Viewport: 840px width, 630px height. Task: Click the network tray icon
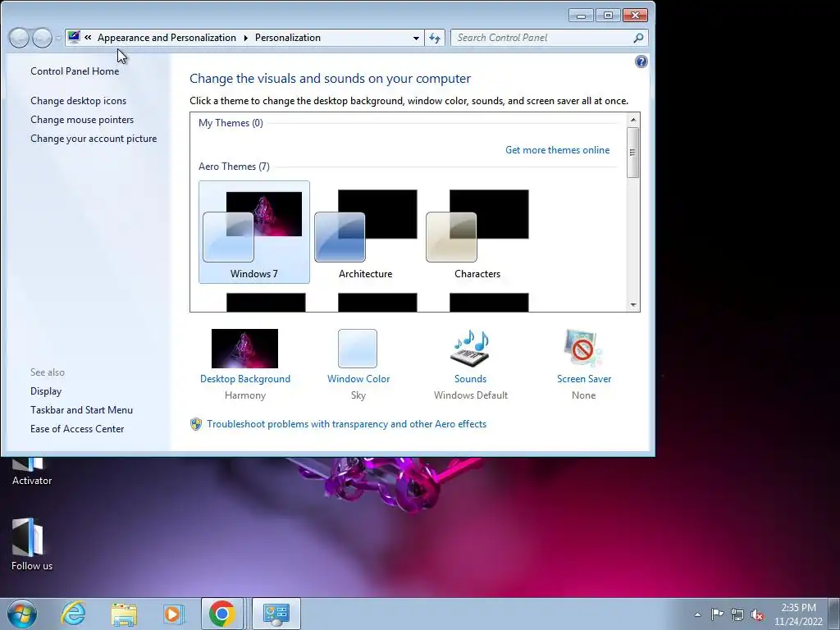737,614
